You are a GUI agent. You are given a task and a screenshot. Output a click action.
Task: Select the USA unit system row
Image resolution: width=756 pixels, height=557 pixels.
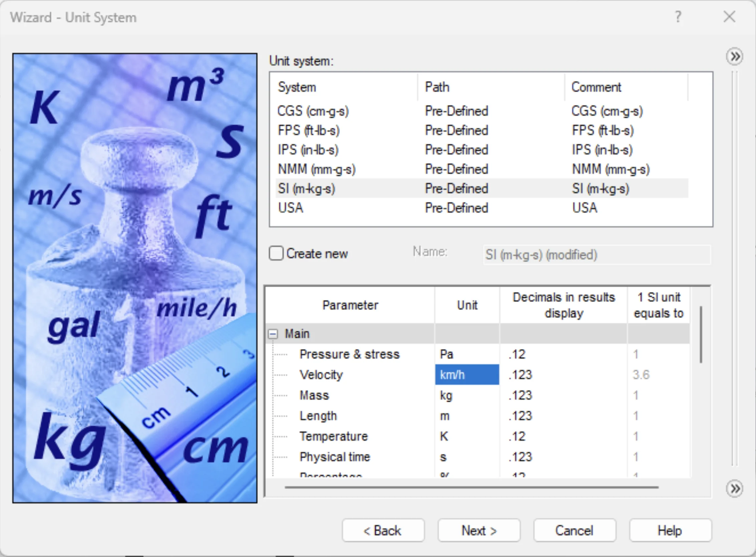[291, 208]
